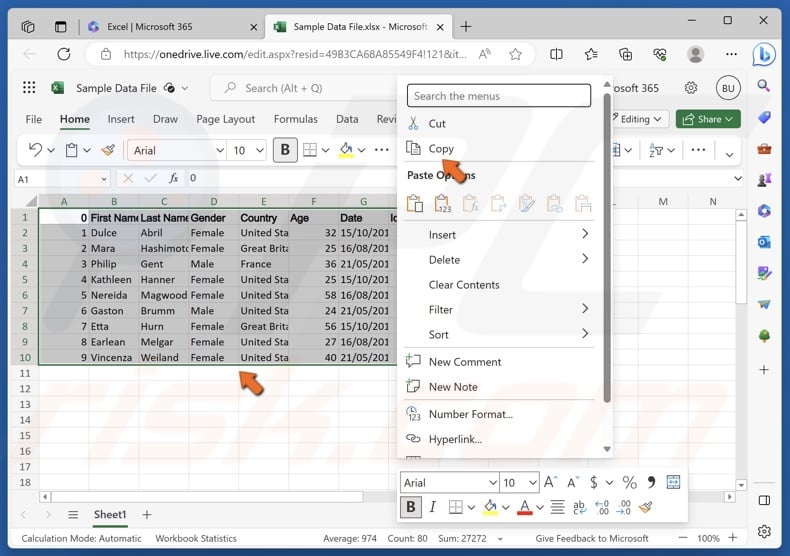The width and height of the screenshot is (790, 556).
Task: Open the mini toolbar font name dropdown
Action: [493, 482]
